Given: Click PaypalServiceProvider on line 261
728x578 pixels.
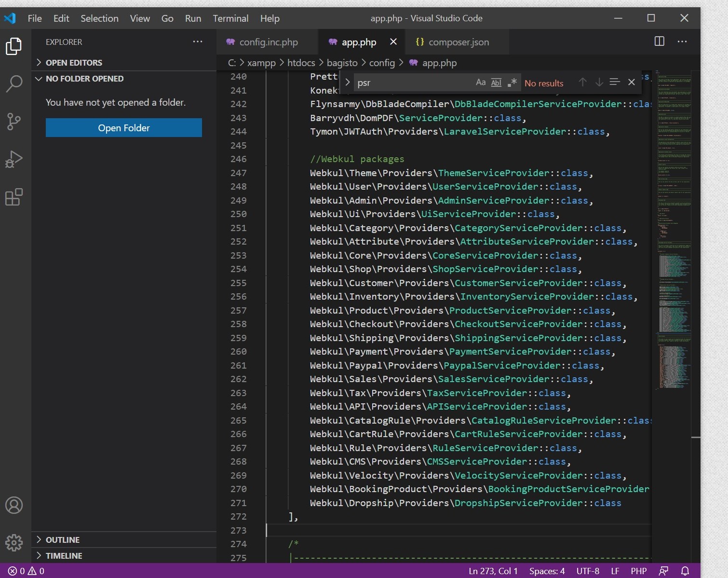Looking at the screenshot, I should 502,365.
